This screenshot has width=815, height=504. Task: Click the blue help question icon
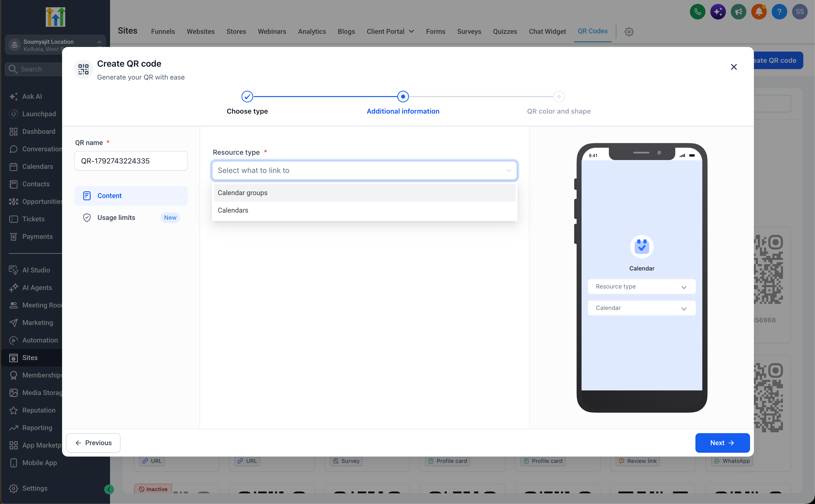[779, 12]
